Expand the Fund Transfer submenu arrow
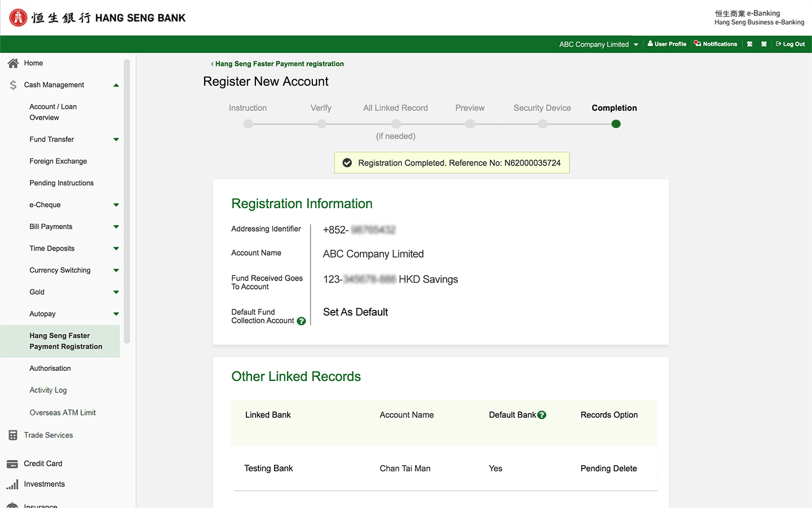Screen dimensions: 812x508 tap(116, 139)
